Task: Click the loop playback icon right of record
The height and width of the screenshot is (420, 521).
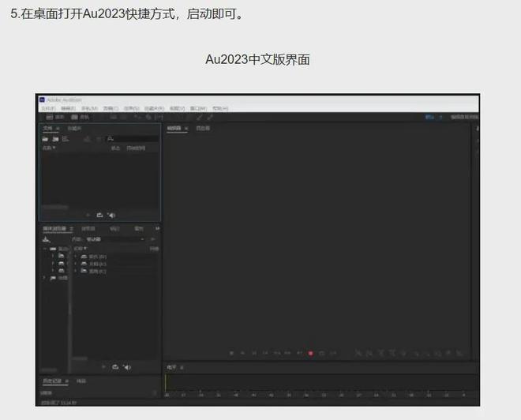Action: [321, 353]
